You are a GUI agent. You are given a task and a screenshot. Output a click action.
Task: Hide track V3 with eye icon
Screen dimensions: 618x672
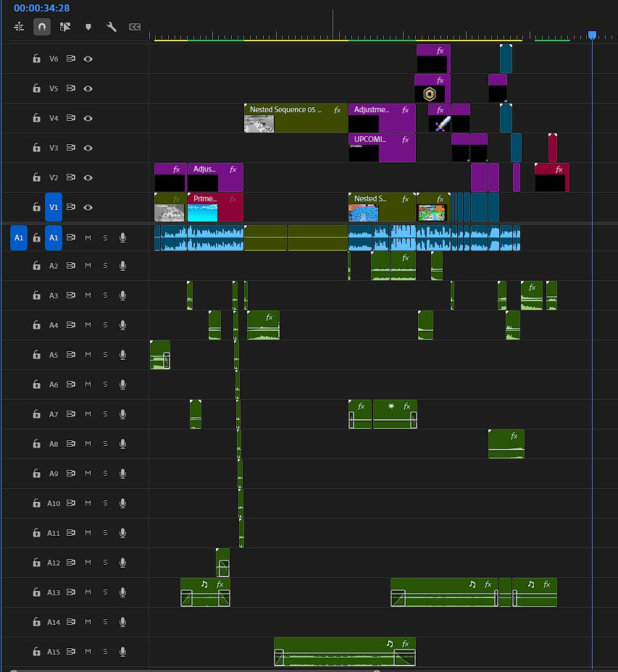tap(88, 148)
